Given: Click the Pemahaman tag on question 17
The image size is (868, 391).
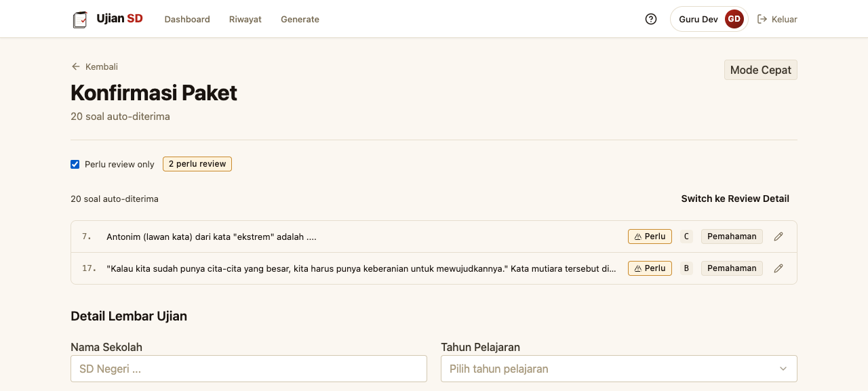Looking at the screenshot, I should tap(732, 268).
